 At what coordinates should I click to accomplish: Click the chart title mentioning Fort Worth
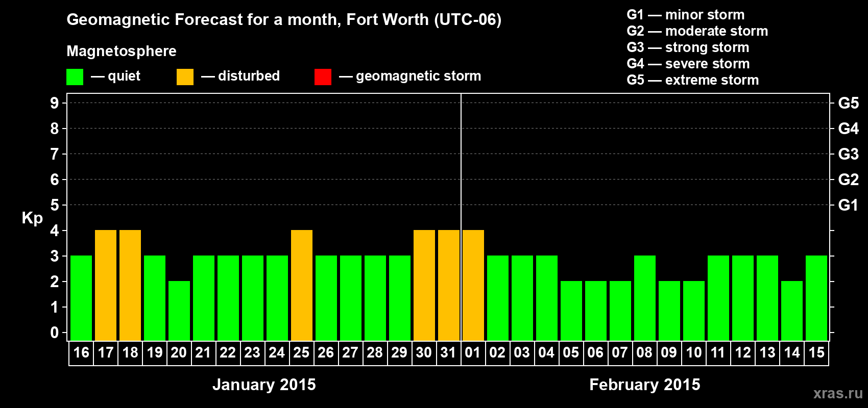click(284, 20)
